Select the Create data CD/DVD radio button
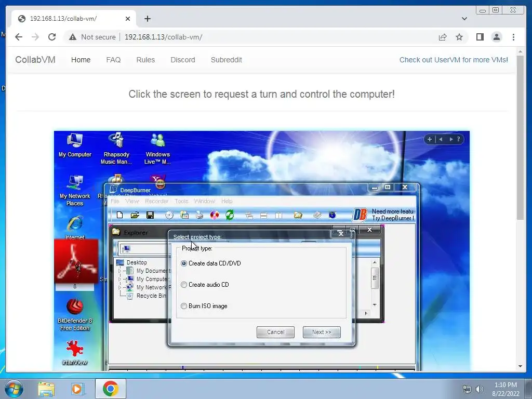This screenshot has height=399, width=532. 184,263
